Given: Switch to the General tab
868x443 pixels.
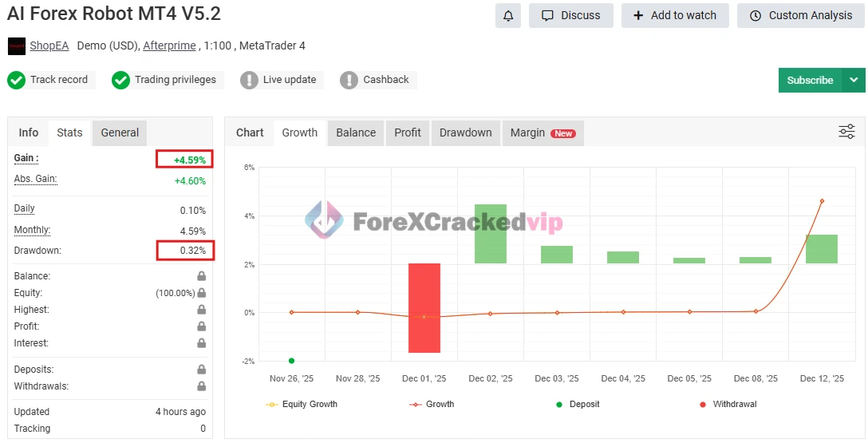Looking at the screenshot, I should pyautogui.click(x=120, y=133).
